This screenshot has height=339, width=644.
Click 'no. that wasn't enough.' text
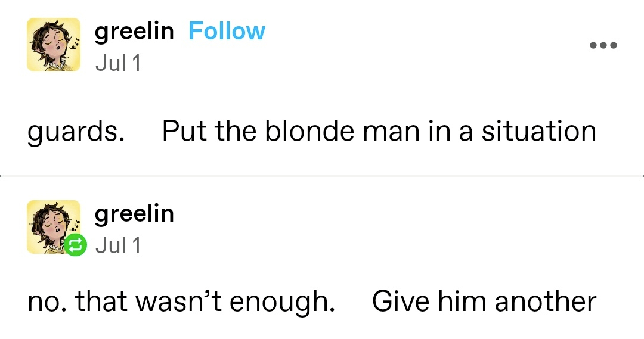coord(181,301)
